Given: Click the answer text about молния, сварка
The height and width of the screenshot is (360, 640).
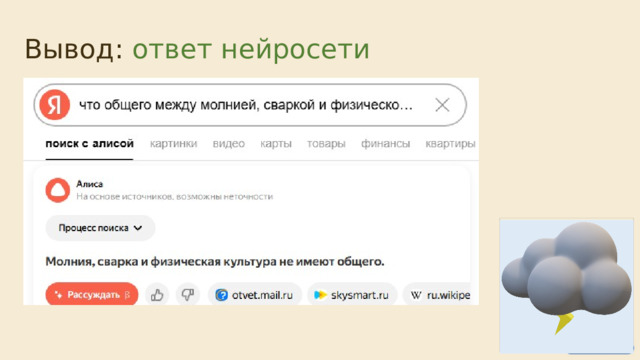Looking at the screenshot, I should pos(215,261).
